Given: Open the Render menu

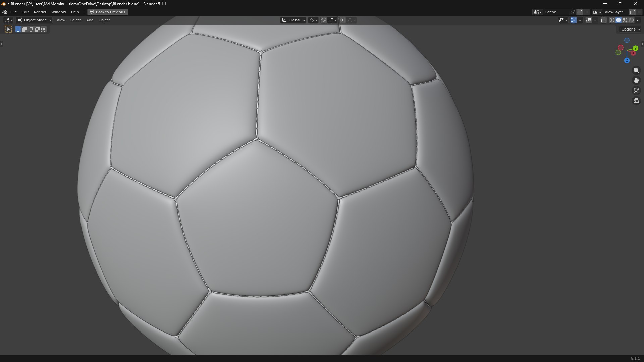Looking at the screenshot, I should click(40, 12).
